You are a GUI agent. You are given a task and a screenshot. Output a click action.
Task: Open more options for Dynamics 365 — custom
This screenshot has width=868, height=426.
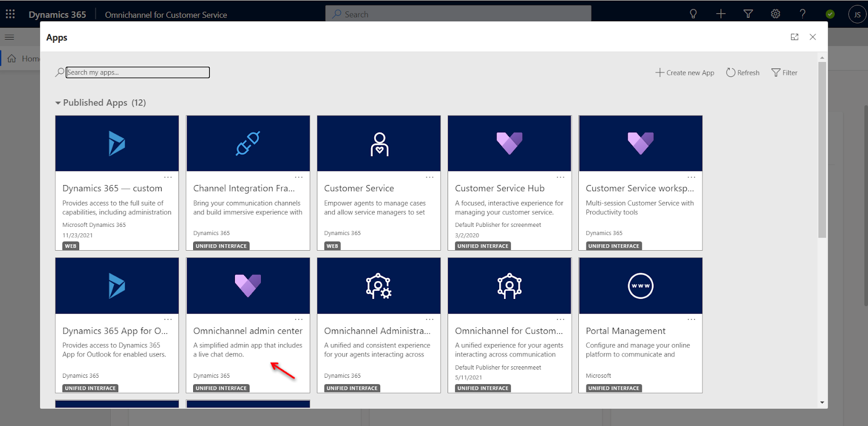[168, 177]
